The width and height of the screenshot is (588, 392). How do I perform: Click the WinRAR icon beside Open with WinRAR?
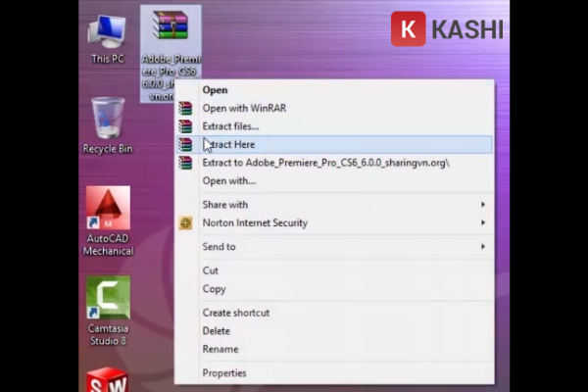click(185, 108)
